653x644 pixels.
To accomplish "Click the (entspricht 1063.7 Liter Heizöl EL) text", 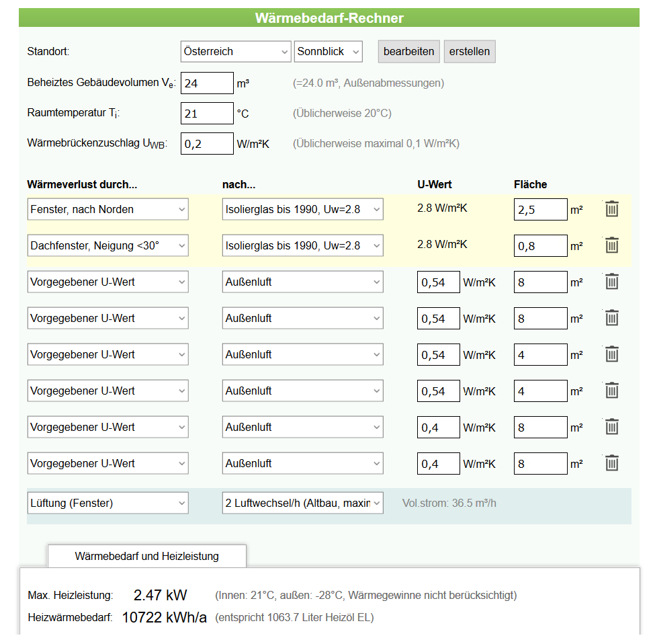I will 294,617.
